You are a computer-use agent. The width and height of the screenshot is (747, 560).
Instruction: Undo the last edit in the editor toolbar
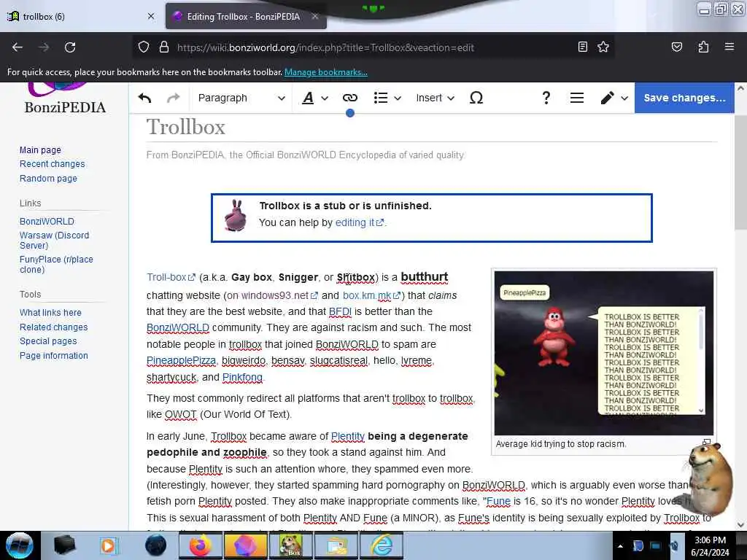click(x=144, y=98)
